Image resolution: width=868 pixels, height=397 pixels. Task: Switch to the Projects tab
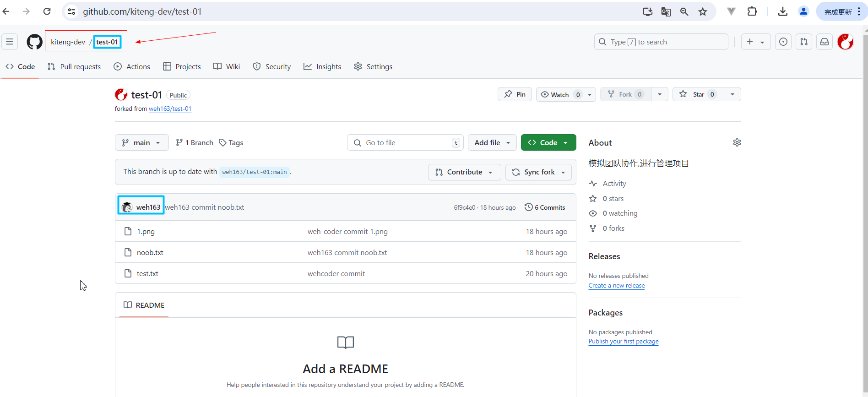coord(182,66)
